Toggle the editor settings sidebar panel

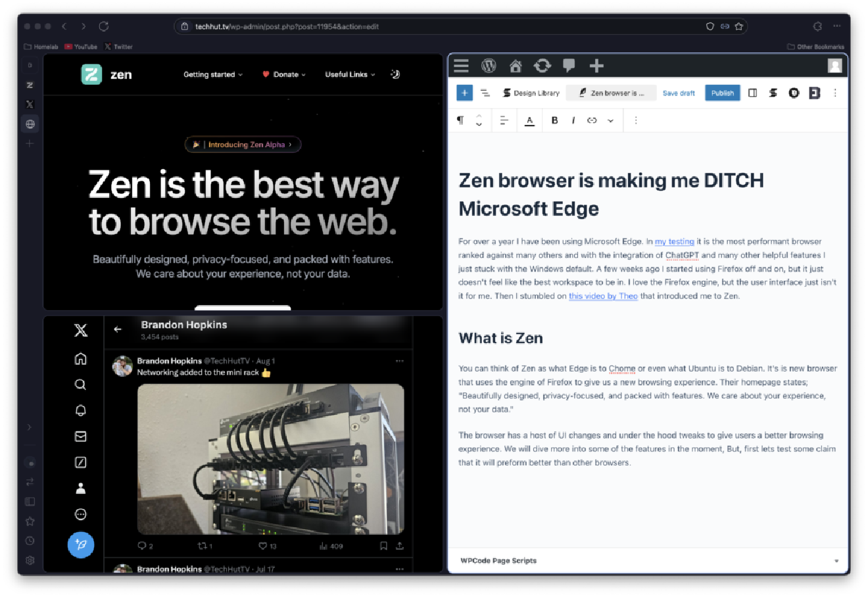752,93
